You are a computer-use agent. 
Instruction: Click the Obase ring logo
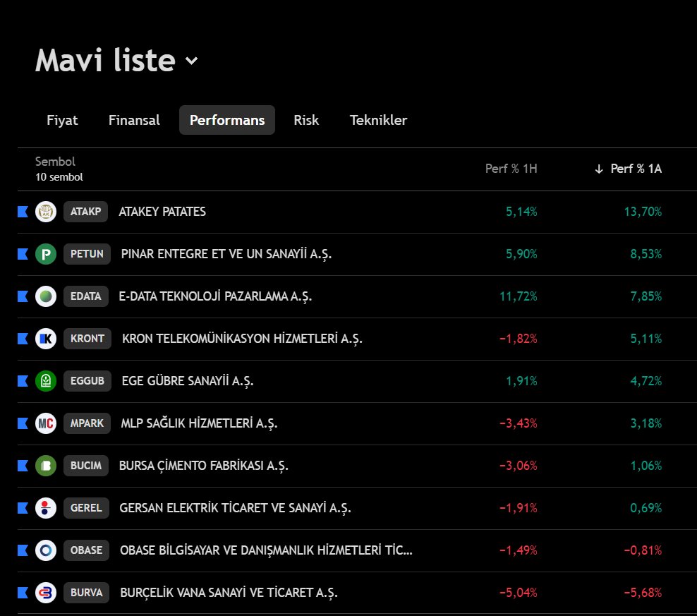click(46, 550)
